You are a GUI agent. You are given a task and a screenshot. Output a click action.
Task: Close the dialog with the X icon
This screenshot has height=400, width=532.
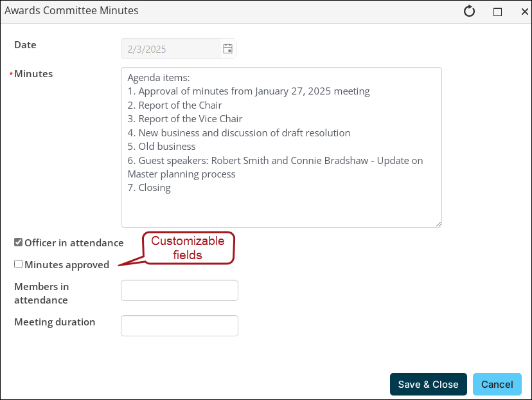click(x=524, y=12)
